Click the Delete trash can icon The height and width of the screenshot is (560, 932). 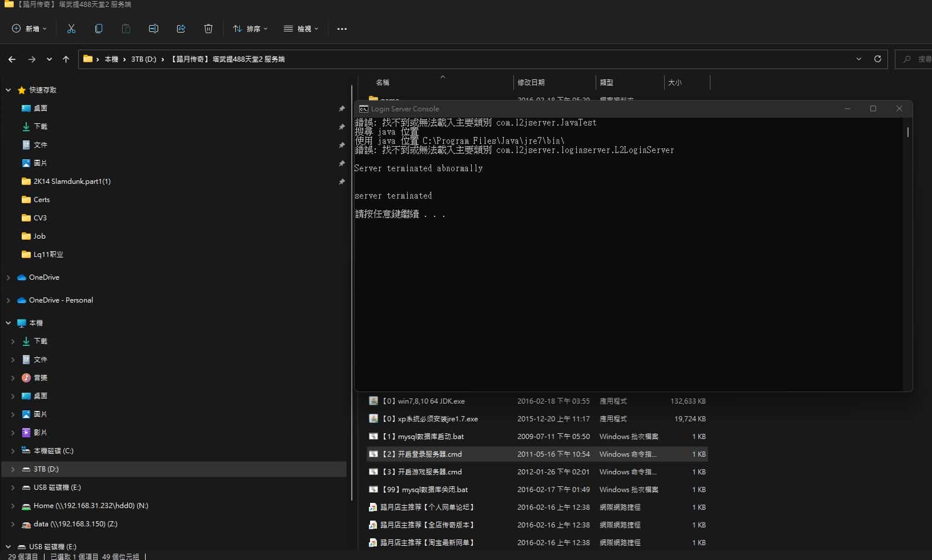(208, 29)
